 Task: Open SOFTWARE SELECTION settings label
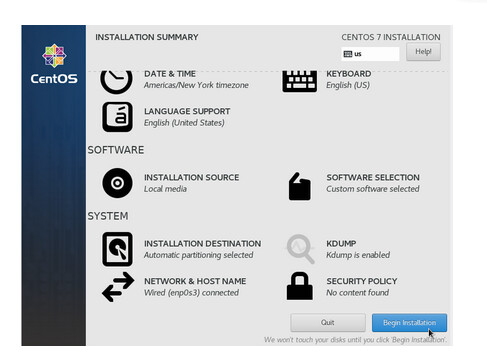coord(373,177)
